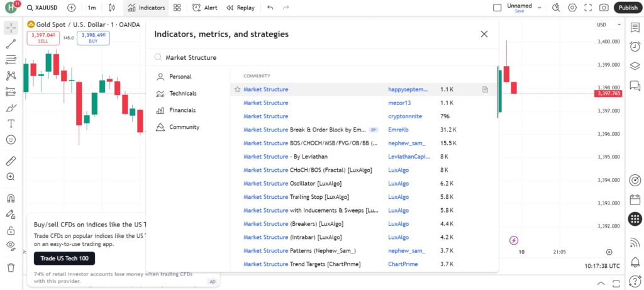Viewport: 644px width, 290px height.
Task: Click the trash icon to remove objects
Action: 11,267
